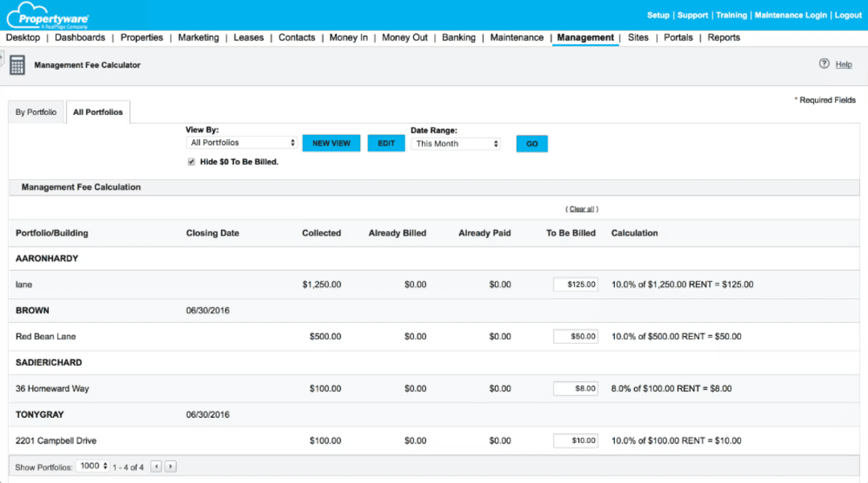The width and height of the screenshot is (868, 483).
Task: Open the Leases menu
Action: click(248, 37)
